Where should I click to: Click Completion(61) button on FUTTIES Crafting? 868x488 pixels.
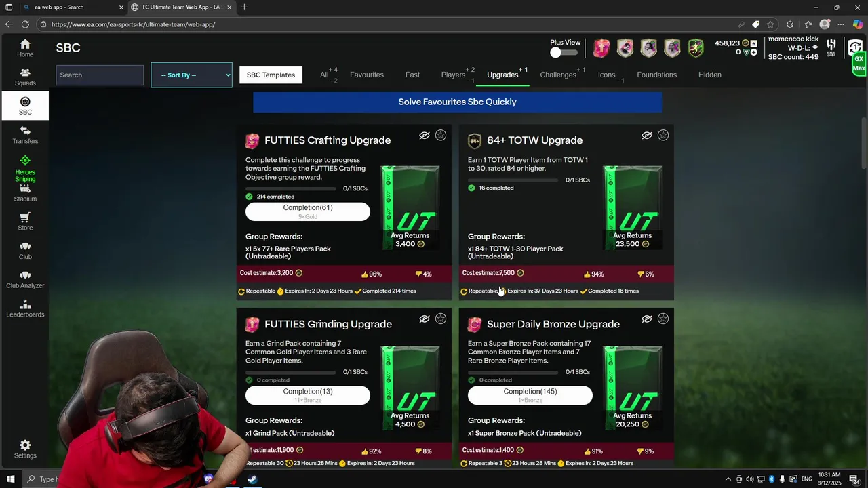pos(308,211)
